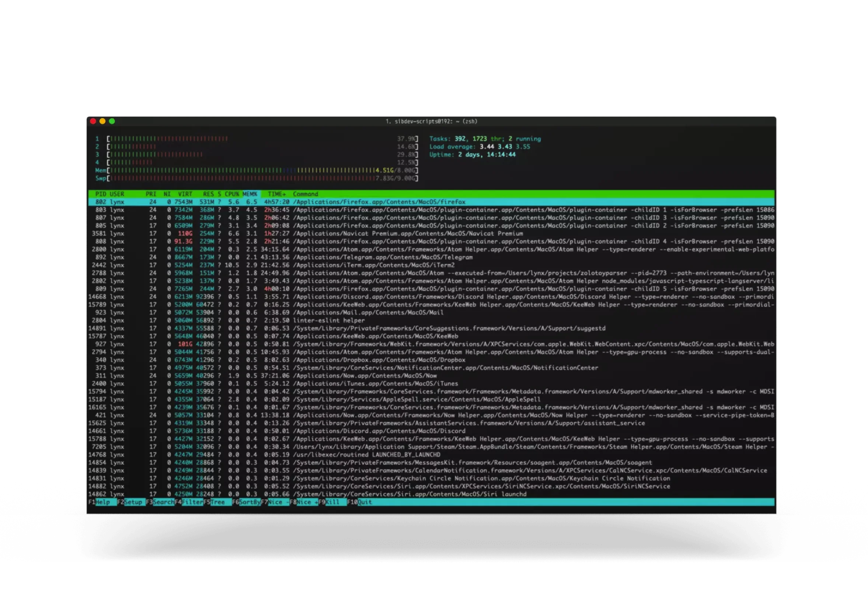Select the linter-eslint helper row
The height and width of the screenshot is (599, 868).
pyautogui.click(x=431, y=320)
